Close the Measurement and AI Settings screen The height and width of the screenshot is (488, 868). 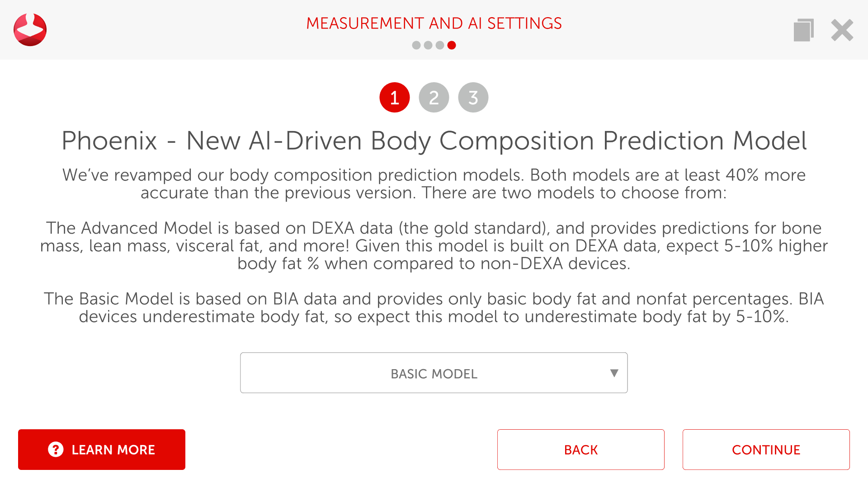coord(842,30)
